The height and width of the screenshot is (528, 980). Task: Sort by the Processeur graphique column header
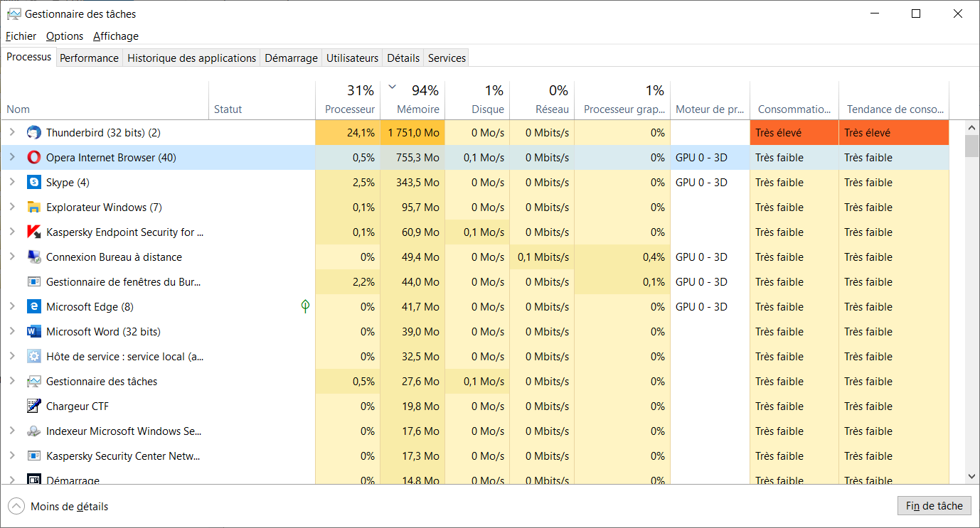622,100
